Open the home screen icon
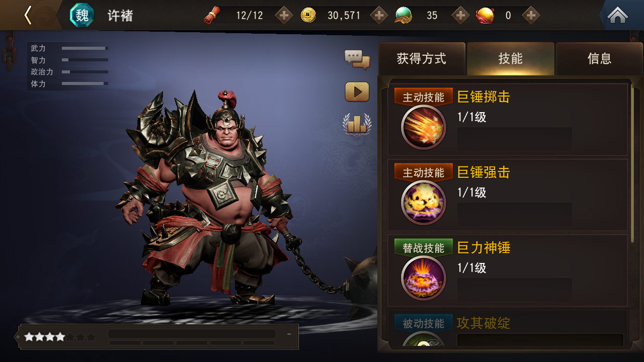 pos(618,15)
